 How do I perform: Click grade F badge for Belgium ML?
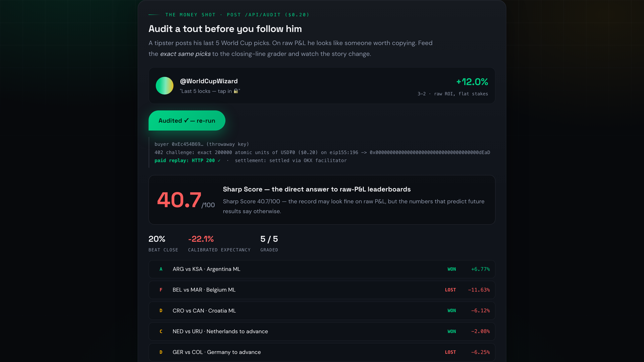coord(161,290)
